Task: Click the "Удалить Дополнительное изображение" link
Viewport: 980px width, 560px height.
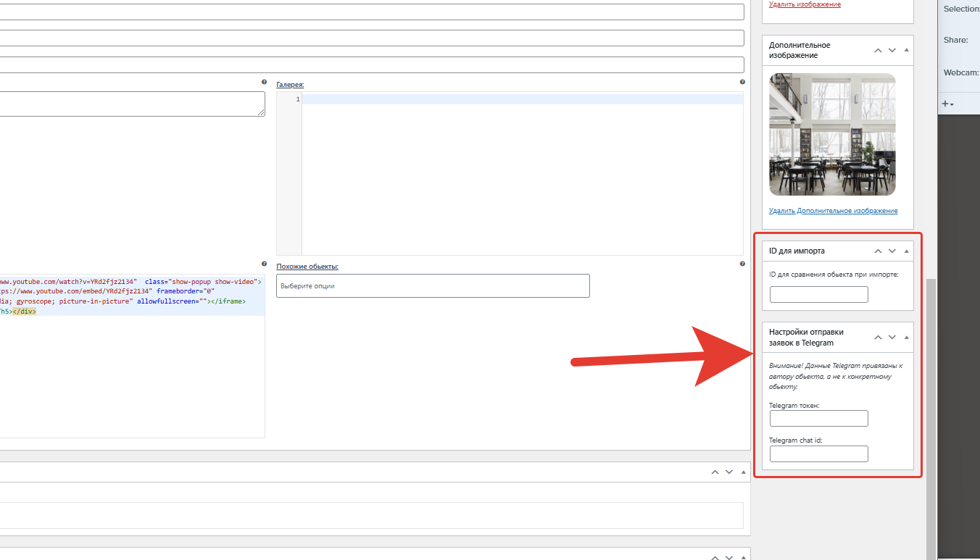Action: pos(833,211)
